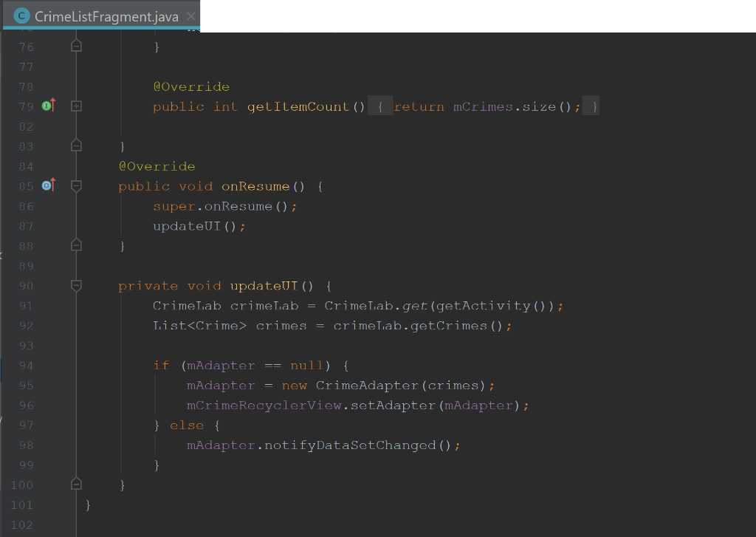Click 'new CrimeAdapter(crimes)' on line 95
This screenshot has width=756, height=537.
click(x=383, y=386)
